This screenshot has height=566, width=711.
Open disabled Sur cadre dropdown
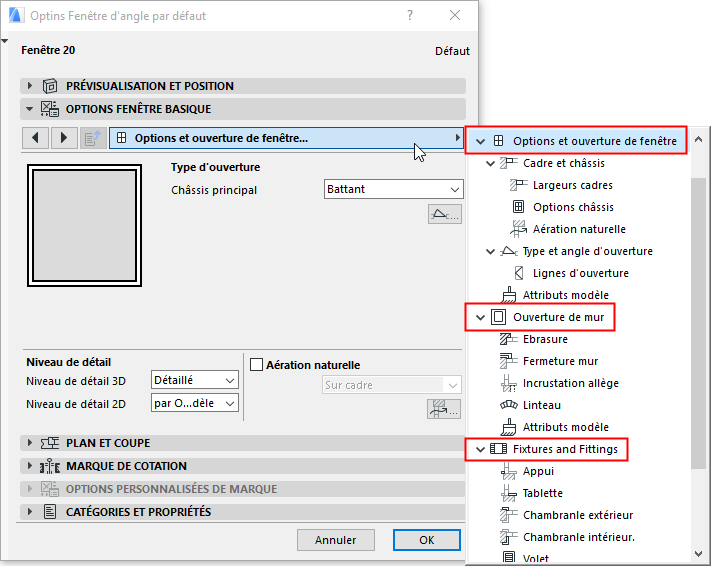click(x=392, y=385)
